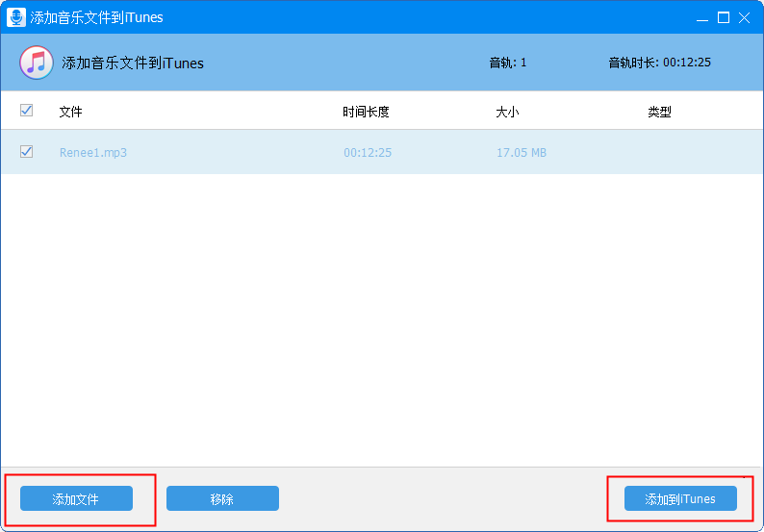Click the 大小 column header
The height and width of the screenshot is (532, 764).
click(507, 112)
